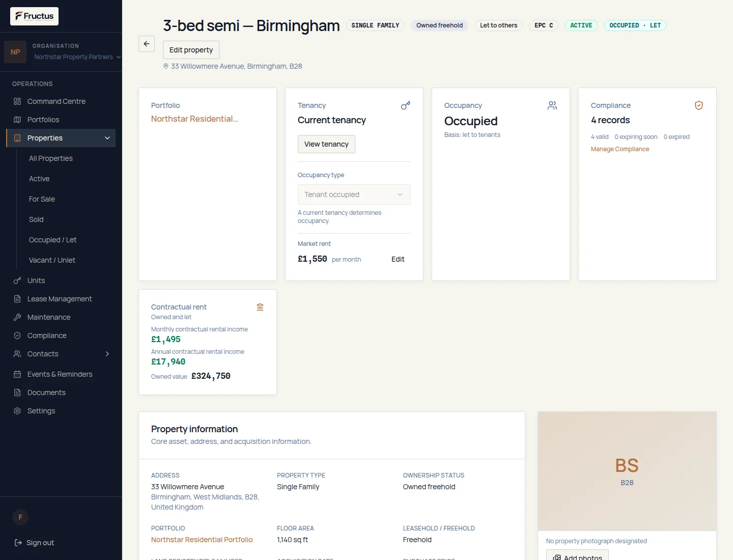Click the shield icon on Compliance card

pos(699,105)
